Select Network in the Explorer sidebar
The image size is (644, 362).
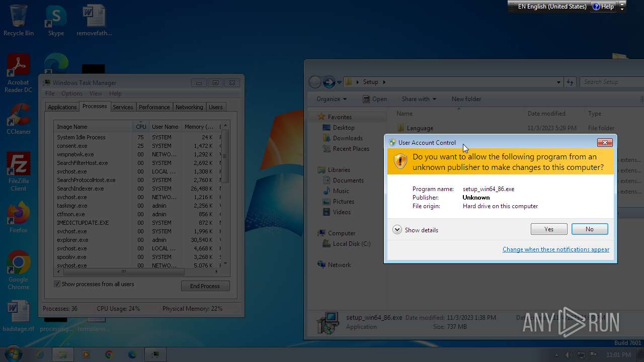pyautogui.click(x=339, y=265)
